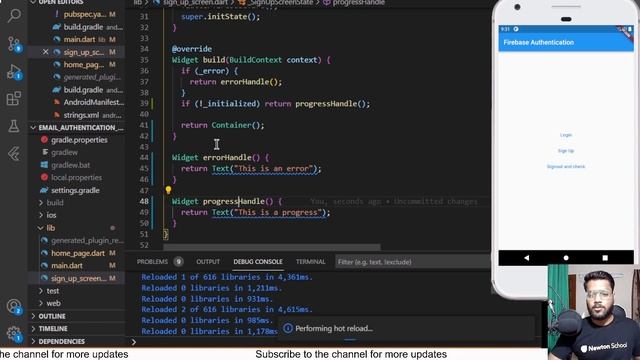
Task: Click the debug console filter field
Action: tap(412, 262)
